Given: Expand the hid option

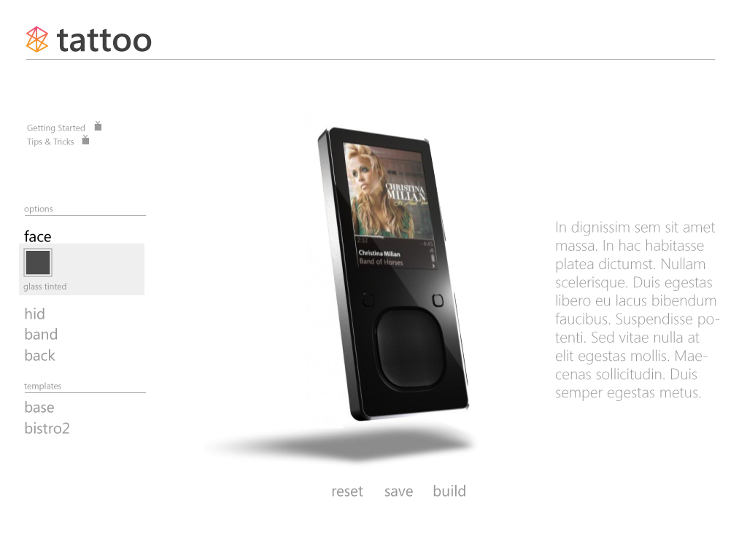Looking at the screenshot, I should tap(35, 314).
